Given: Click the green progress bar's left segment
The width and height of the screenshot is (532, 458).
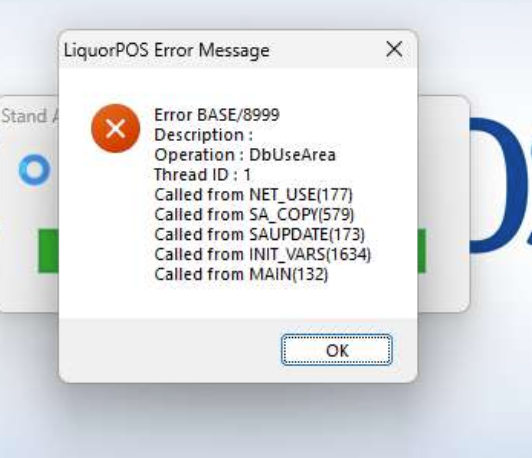Looking at the screenshot, I should [x=49, y=251].
